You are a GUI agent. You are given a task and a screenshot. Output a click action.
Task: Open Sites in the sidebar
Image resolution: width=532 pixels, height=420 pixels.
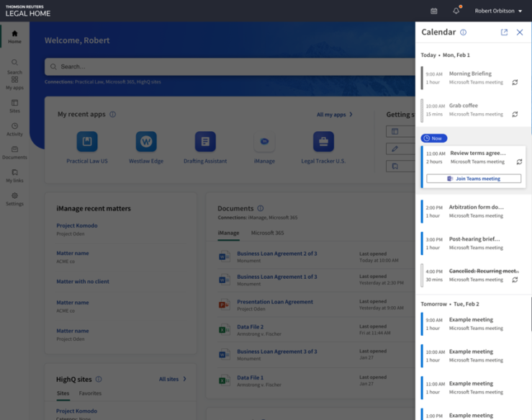pos(14,107)
